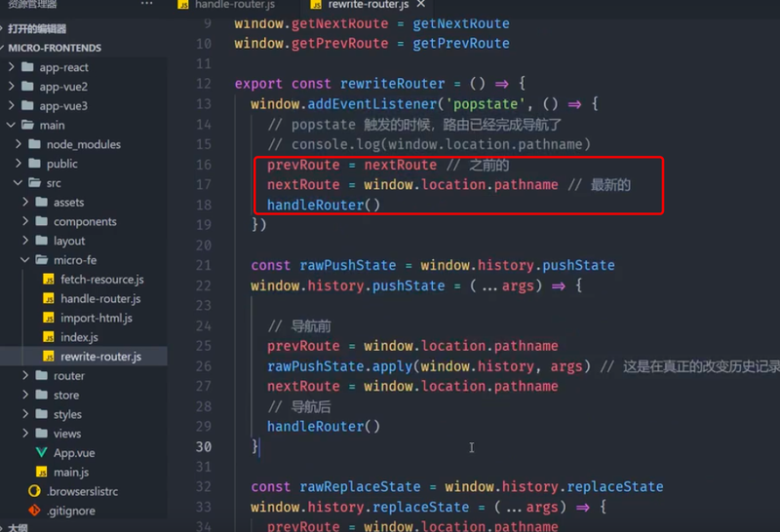Click the src folder icon

click(35, 182)
